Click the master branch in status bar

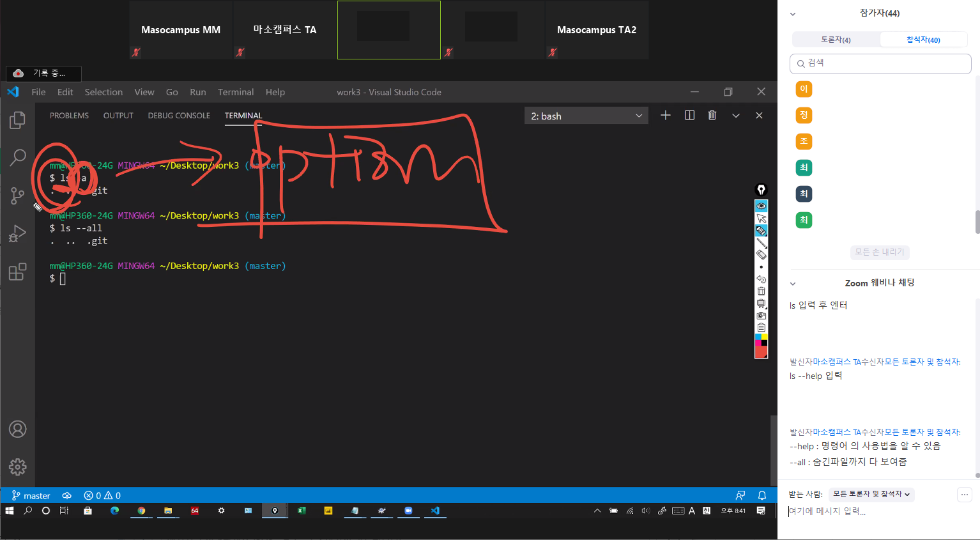31,496
